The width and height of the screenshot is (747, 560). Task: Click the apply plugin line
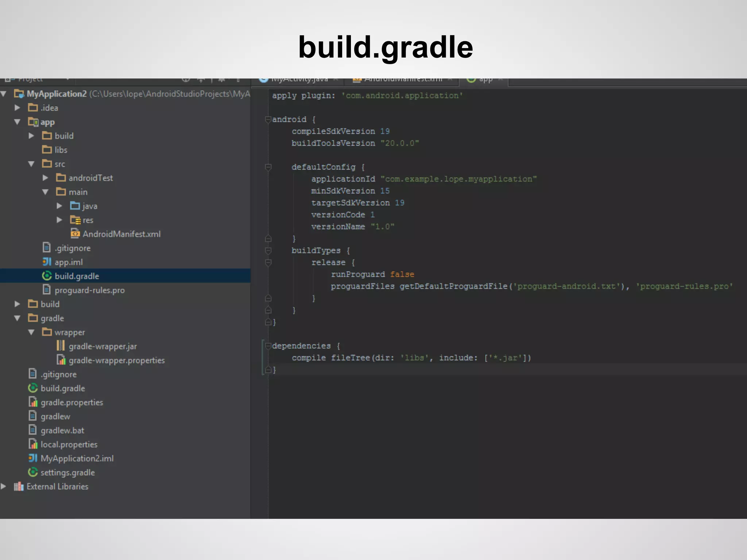tap(368, 96)
